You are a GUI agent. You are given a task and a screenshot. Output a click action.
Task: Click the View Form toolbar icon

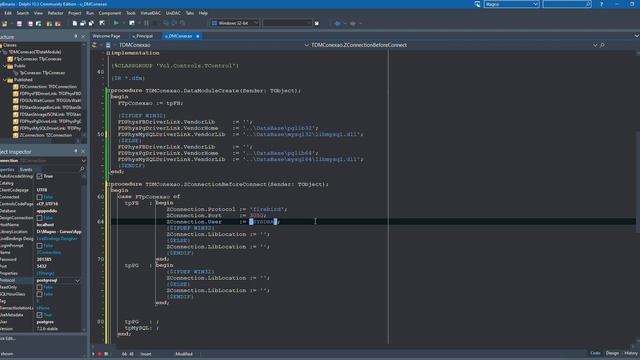pyautogui.click(x=82, y=24)
